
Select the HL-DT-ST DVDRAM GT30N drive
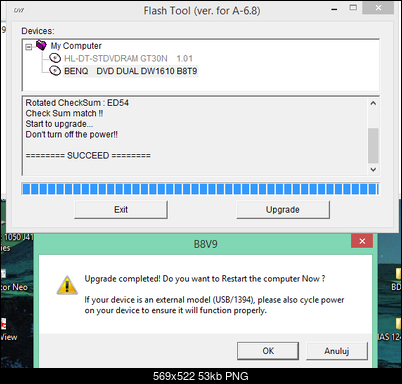coord(128,59)
